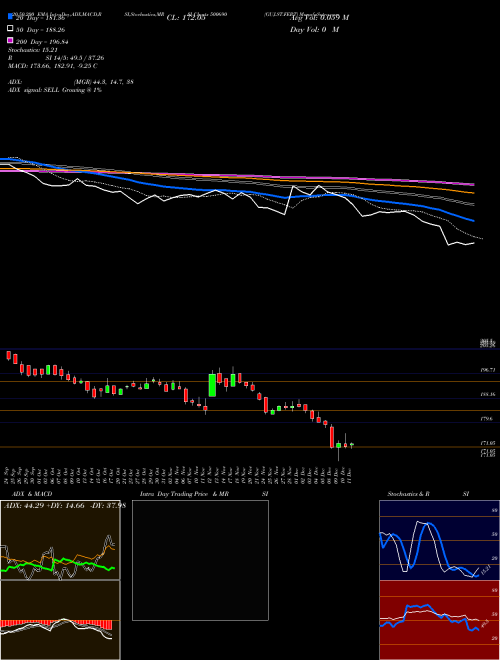The height and width of the screenshot is (660, 500).
Task: Click the blue Stochastics chart panel
Action: coord(439,540)
